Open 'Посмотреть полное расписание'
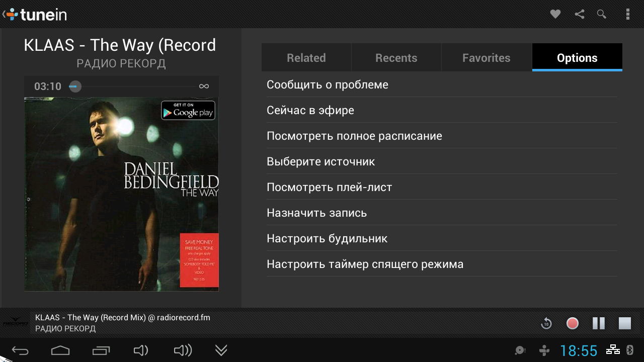Screen dimensions: 644x362 442,136
